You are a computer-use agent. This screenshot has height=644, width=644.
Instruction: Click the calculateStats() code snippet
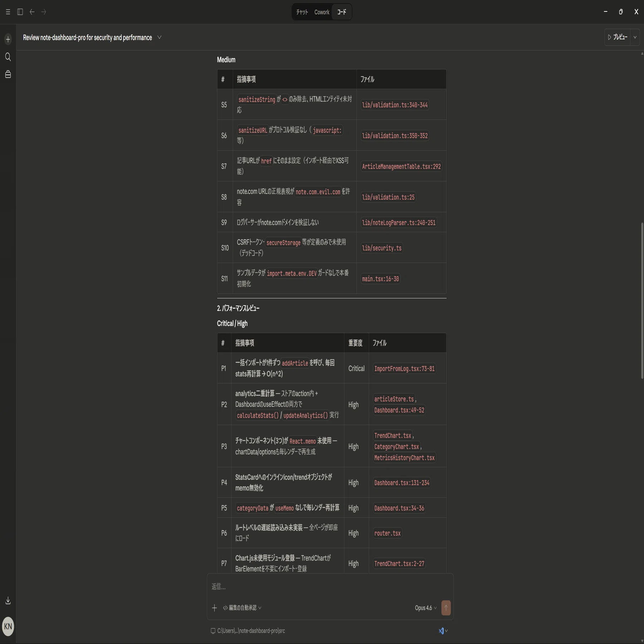(x=258, y=415)
